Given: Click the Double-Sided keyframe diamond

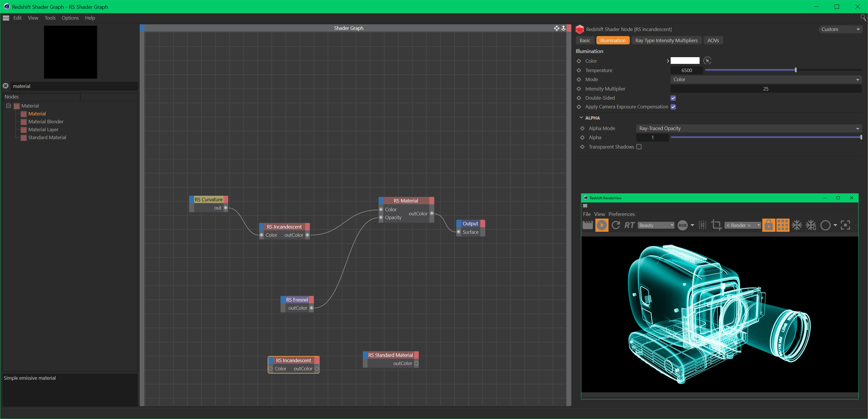Looking at the screenshot, I should (579, 98).
